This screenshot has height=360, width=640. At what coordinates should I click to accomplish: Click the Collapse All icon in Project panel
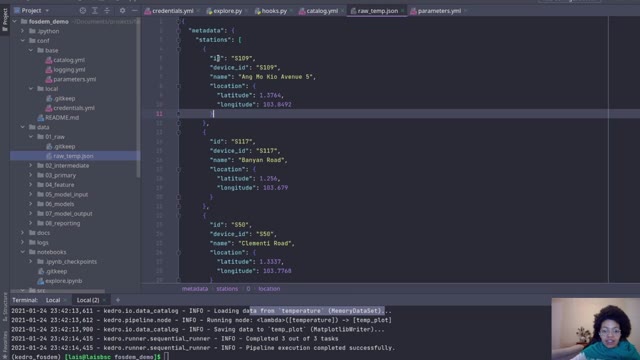point(107,11)
